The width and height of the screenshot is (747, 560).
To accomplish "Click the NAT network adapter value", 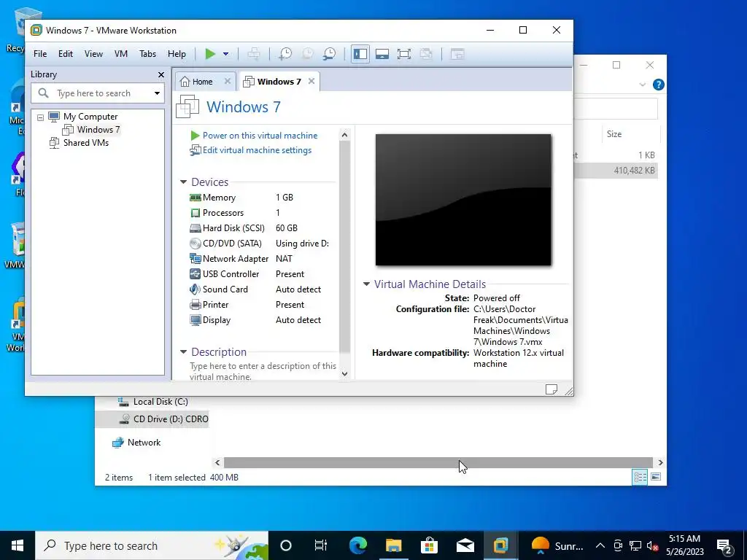I will (x=284, y=259).
